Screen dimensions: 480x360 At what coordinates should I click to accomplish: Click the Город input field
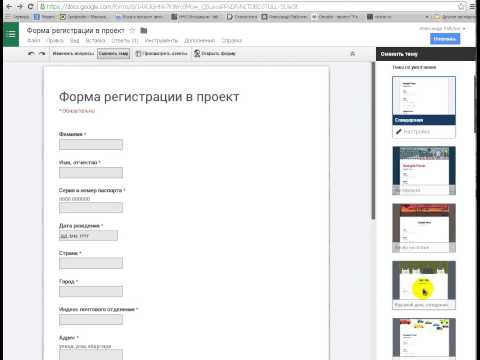click(91, 291)
